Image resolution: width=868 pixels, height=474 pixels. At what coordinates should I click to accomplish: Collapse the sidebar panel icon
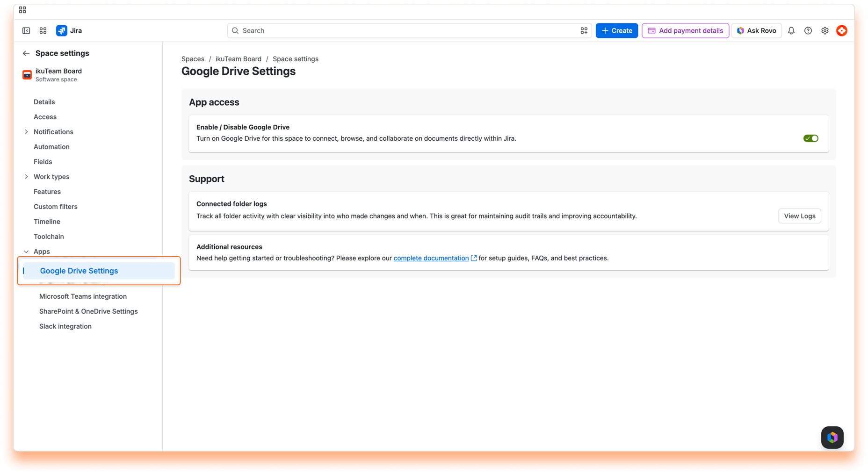click(x=26, y=31)
